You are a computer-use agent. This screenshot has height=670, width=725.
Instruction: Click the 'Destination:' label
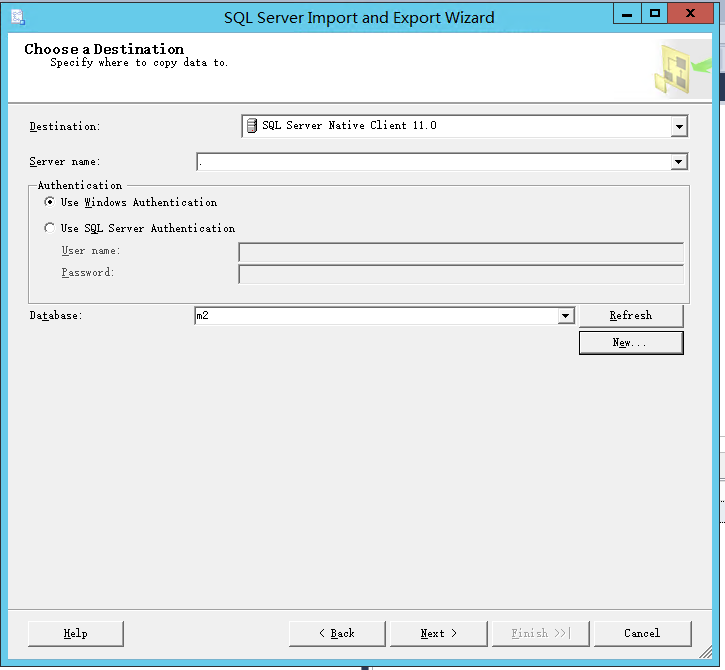65,126
